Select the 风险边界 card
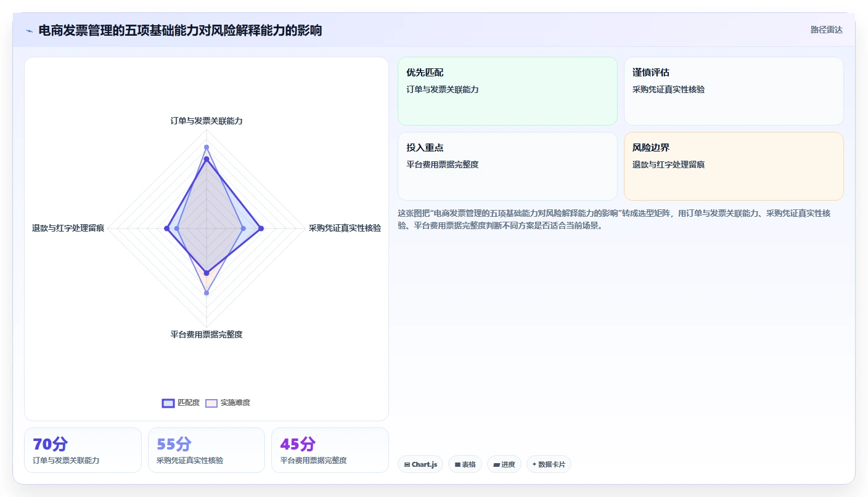The height and width of the screenshot is (497, 868). 734,166
